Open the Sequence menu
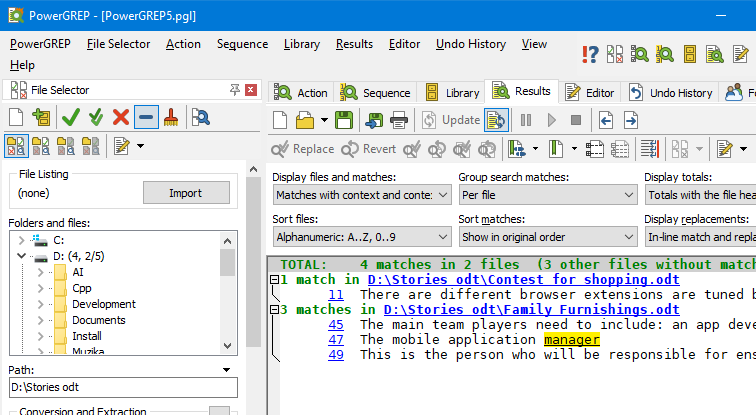 tap(242, 44)
